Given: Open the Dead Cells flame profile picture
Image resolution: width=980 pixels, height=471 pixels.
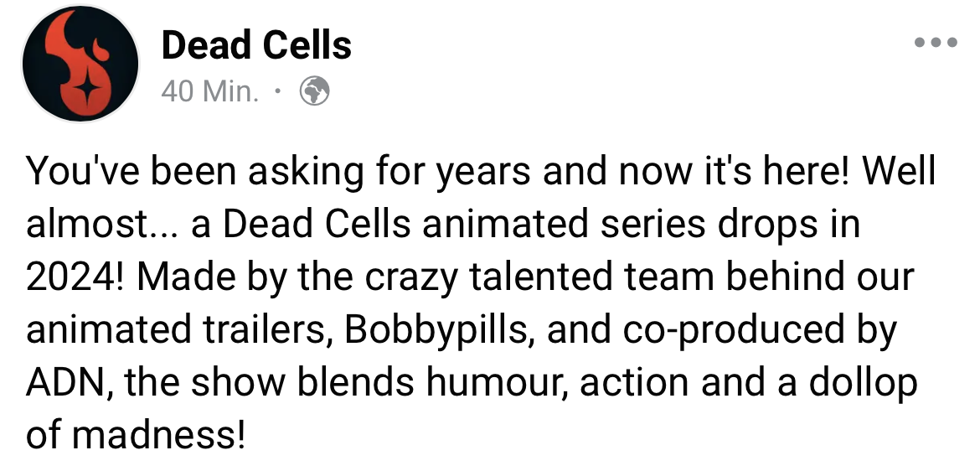Looking at the screenshot, I should coord(80,63).
